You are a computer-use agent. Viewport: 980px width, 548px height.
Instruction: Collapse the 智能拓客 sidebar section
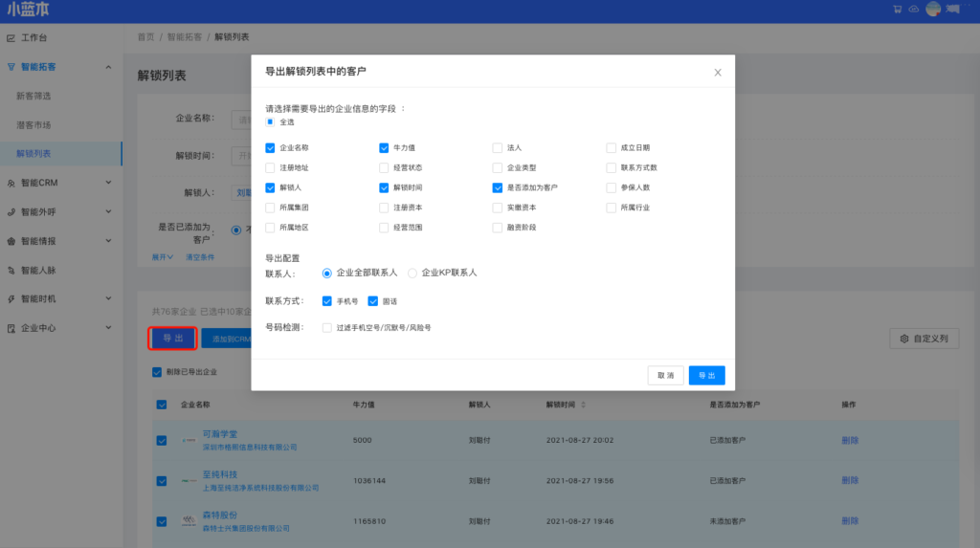pyautogui.click(x=108, y=67)
